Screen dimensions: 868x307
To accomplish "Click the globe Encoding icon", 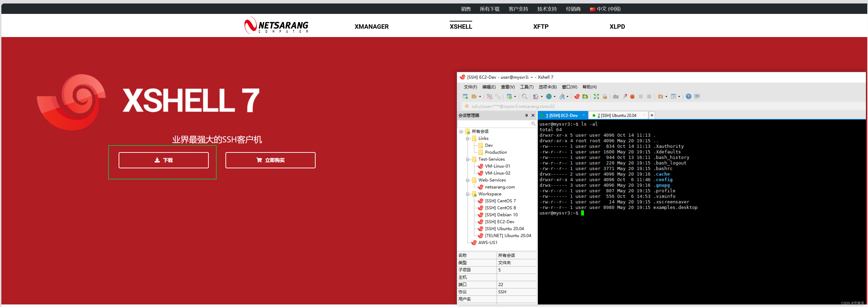I will pos(549,97).
